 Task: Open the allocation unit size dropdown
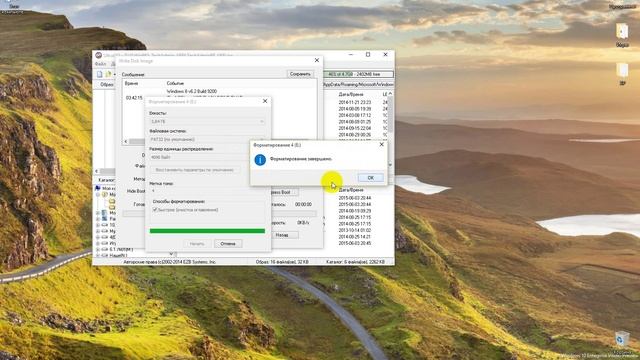199,157
